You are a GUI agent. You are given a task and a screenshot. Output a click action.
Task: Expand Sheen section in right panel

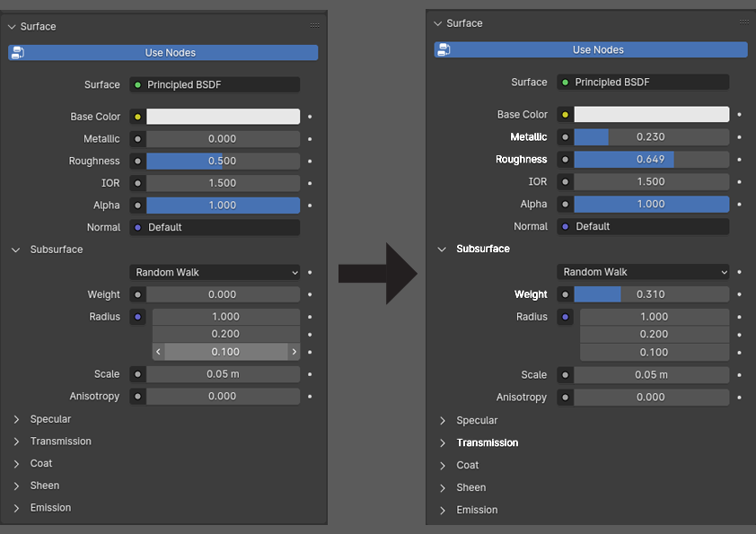(x=443, y=487)
